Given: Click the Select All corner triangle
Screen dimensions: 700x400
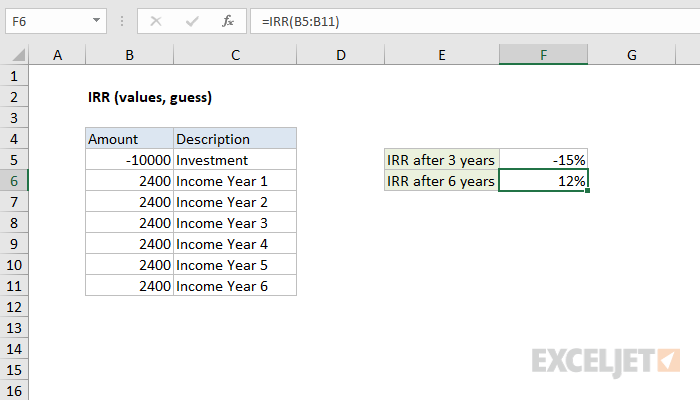Looking at the screenshot, I should coord(18,55).
